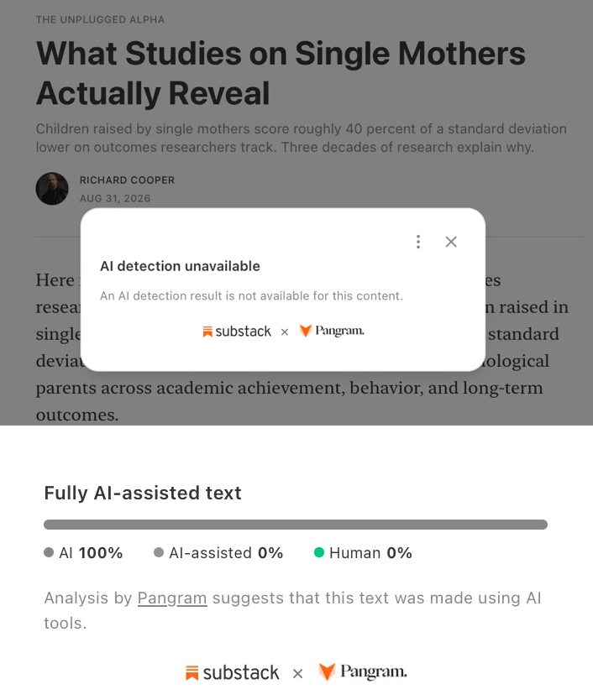Click the article title heading

[x=281, y=73]
